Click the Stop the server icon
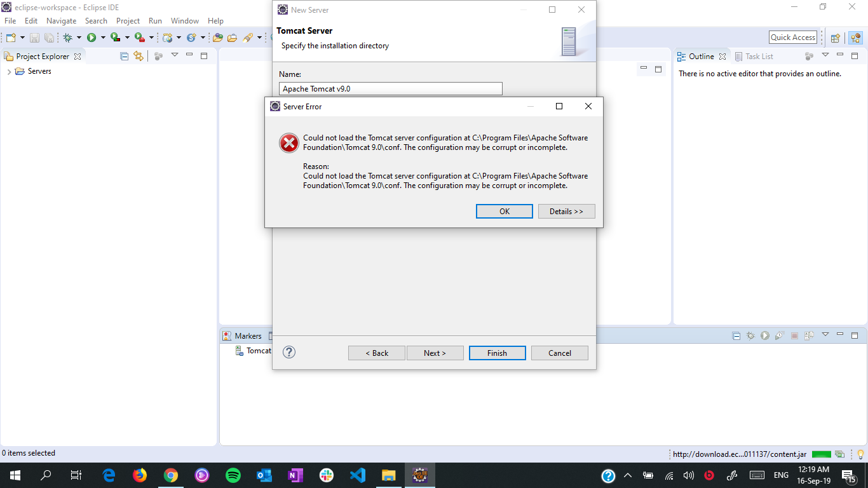Image resolution: width=868 pixels, height=488 pixels. (794, 335)
